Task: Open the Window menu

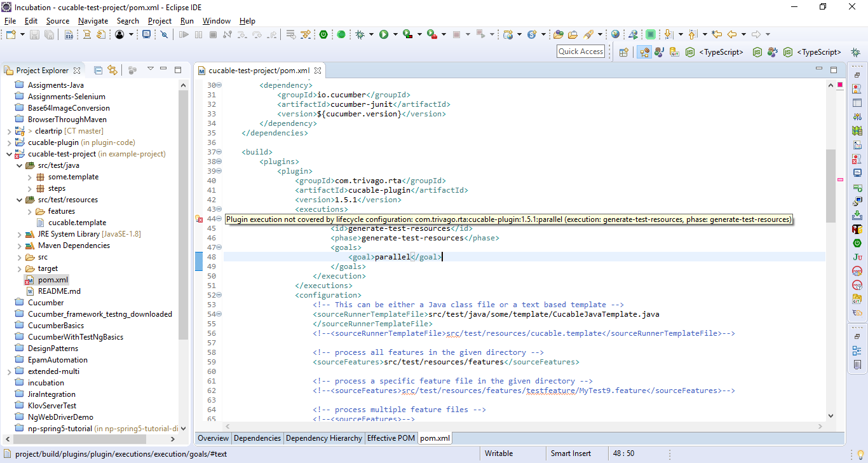Action: point(217,21)
